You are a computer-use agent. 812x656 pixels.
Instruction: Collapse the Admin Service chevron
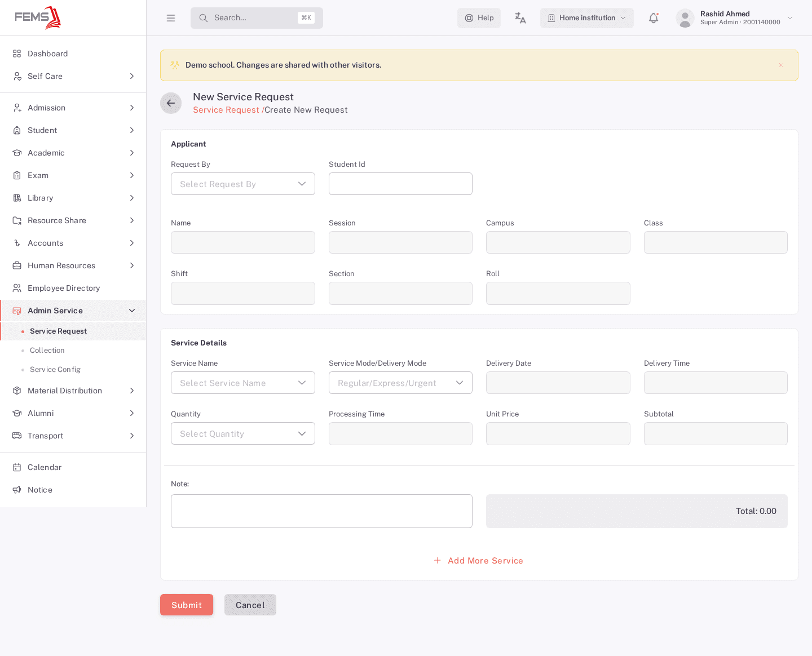pos(132,311)
